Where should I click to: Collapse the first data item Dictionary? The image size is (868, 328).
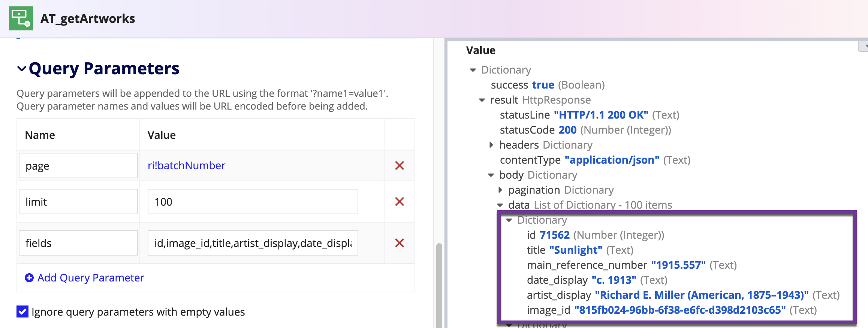[x=509, y=220]
